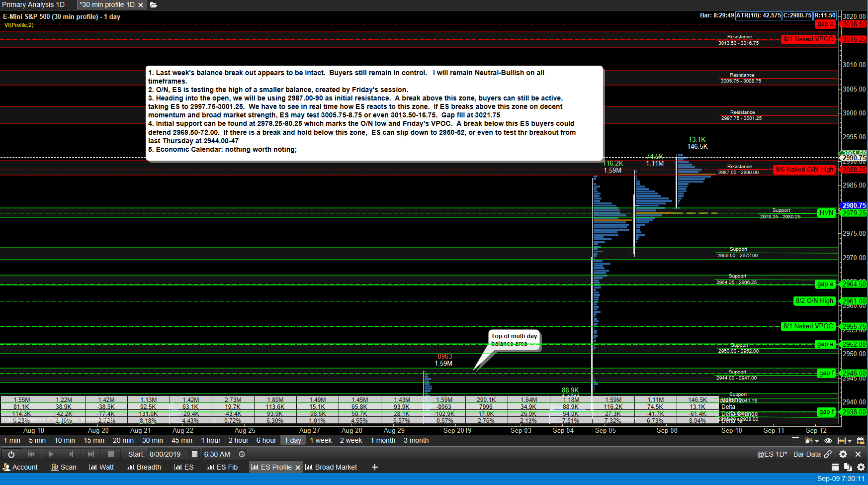Image resolution: width=868 pixels, height=485 pixels.
Task: Open the start date calendar picker
Action: [x=195, y=454]
